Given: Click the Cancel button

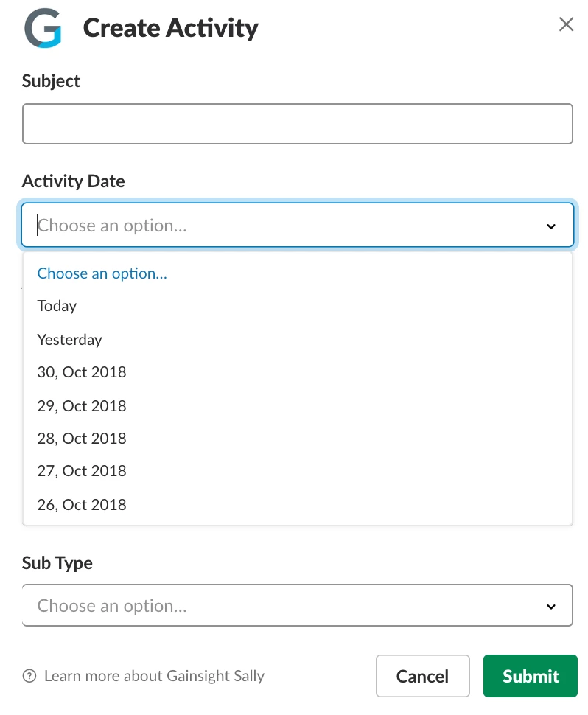Looking at the screenshot, I should [422, 676].
